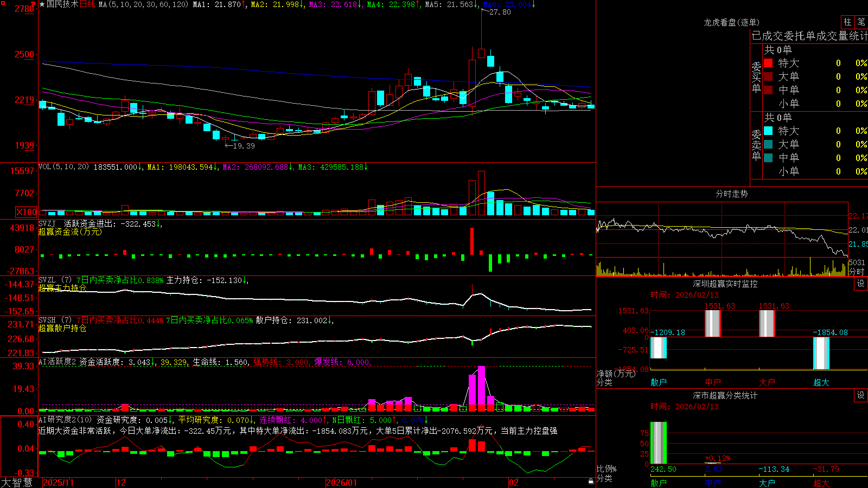This screenshot has width=868, height=488.
Task: Click the 12 month marker on time axis
Action: coord(122,483)
